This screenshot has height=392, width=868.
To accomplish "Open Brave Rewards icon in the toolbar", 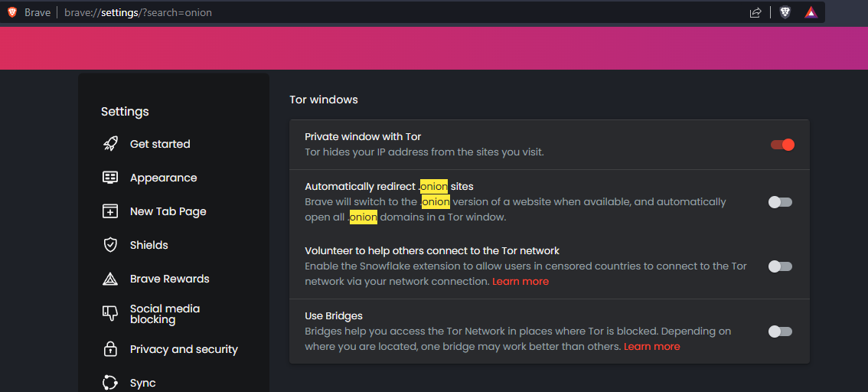I will 811,12.
